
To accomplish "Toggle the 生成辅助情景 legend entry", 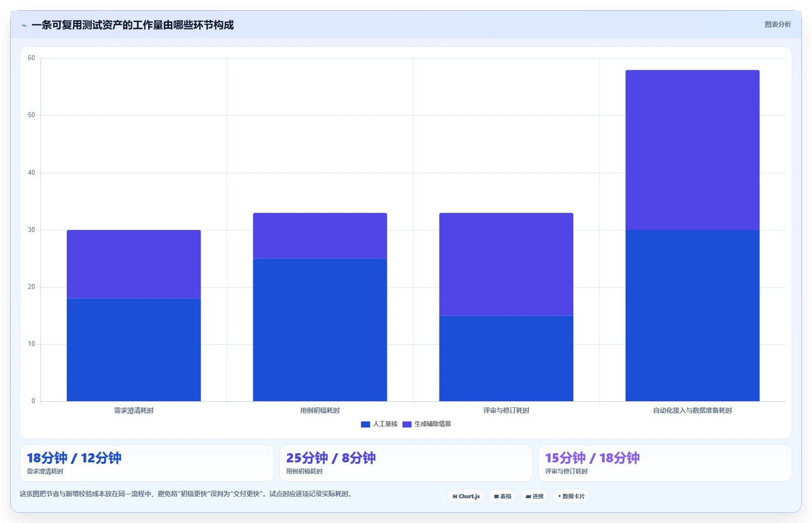I will tap(427, 424).
